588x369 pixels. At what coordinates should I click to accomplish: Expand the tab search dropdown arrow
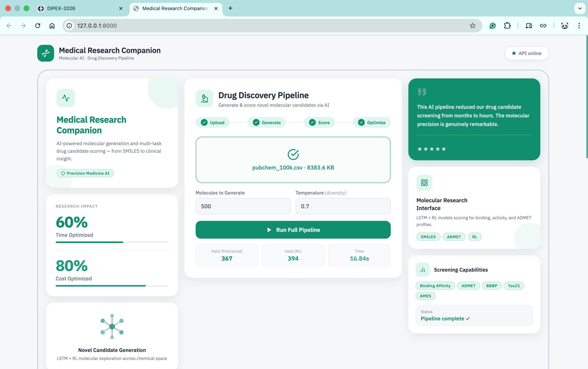(x=580, y=8)
